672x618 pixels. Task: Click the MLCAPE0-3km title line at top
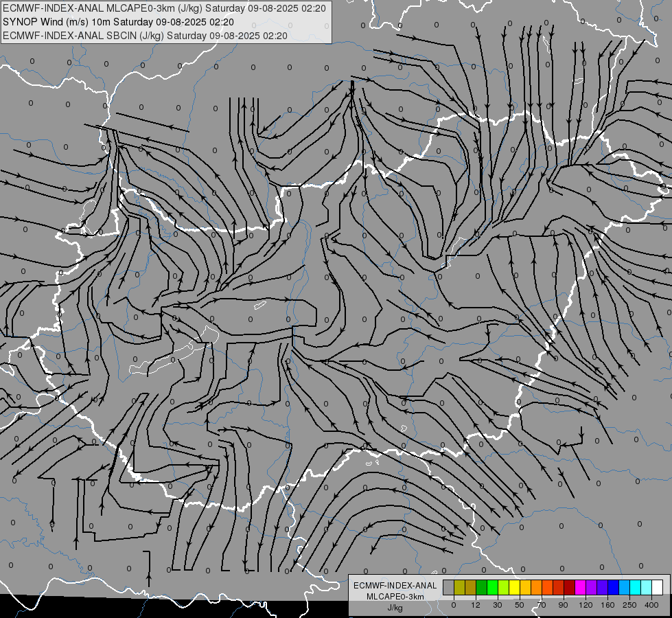[x=165, y=8]
